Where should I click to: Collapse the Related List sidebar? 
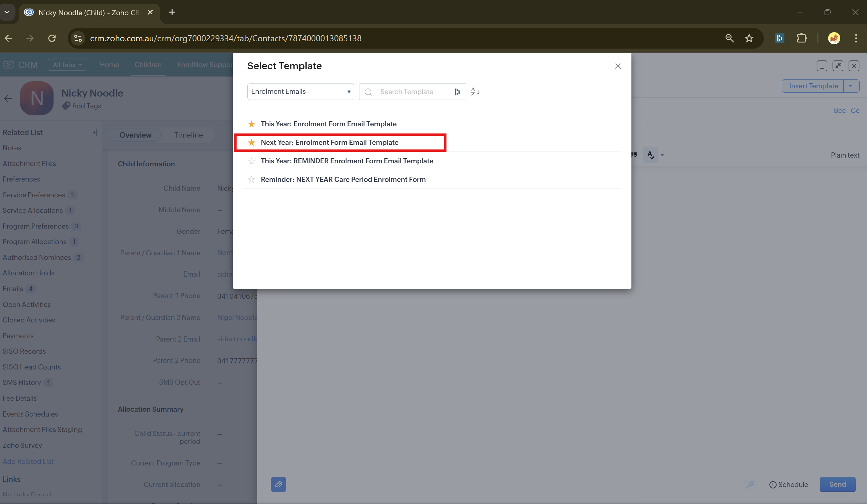[x=95, y=132]
